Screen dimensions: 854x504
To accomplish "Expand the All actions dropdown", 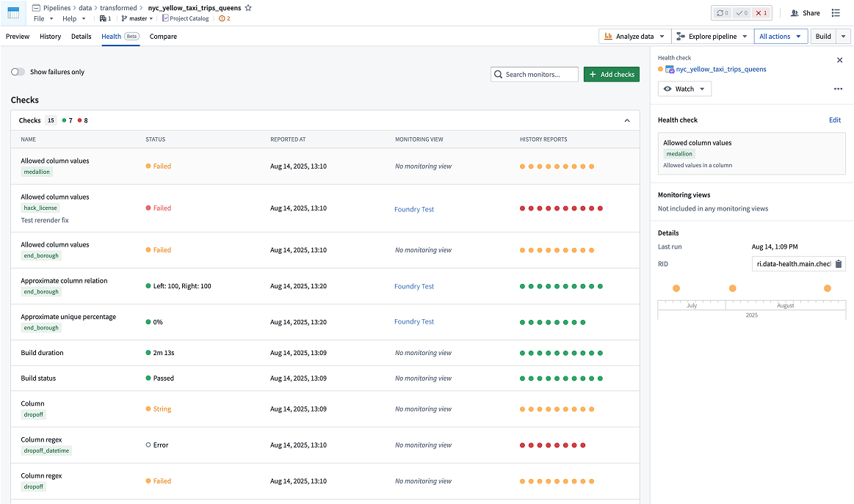I will pos(781,36).
